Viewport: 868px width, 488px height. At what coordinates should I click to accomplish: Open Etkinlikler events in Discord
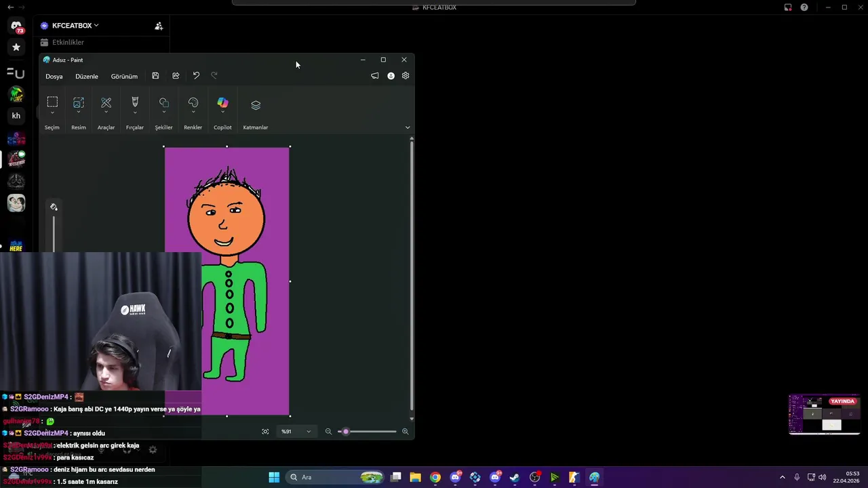click(68, 42)
